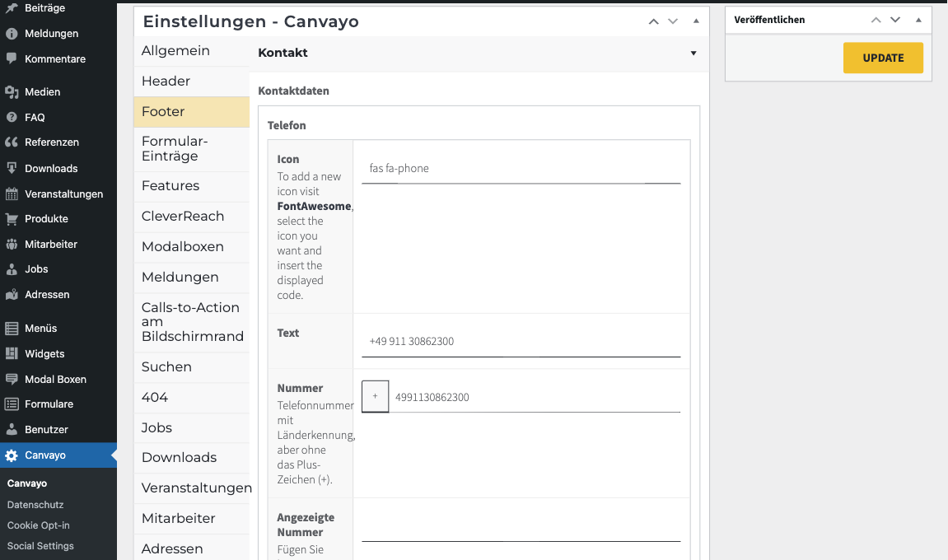948x560 pixels.
Task: Click the Telefon Text input field
Action: point(521,342)
